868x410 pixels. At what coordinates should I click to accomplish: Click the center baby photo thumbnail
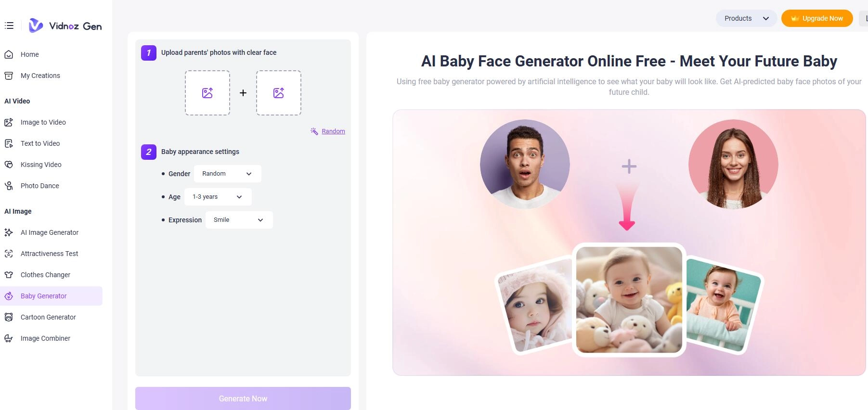click(x=629, y=300)
